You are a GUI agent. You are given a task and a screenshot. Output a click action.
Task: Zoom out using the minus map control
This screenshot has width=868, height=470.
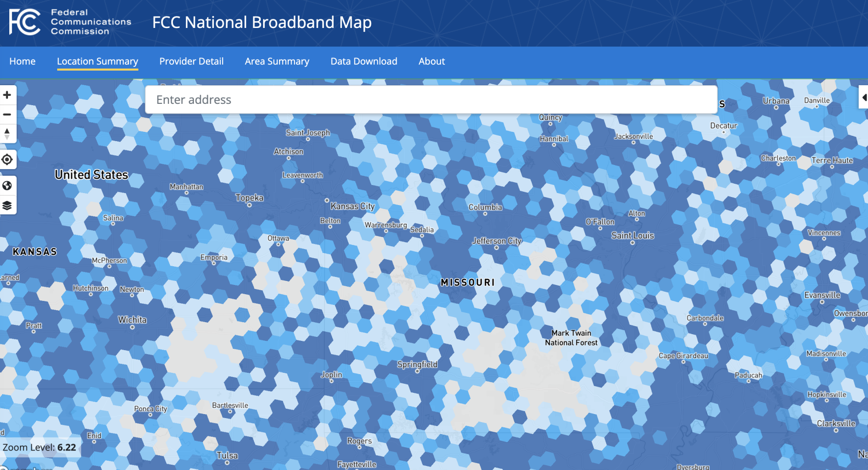(x=7, y=114)
